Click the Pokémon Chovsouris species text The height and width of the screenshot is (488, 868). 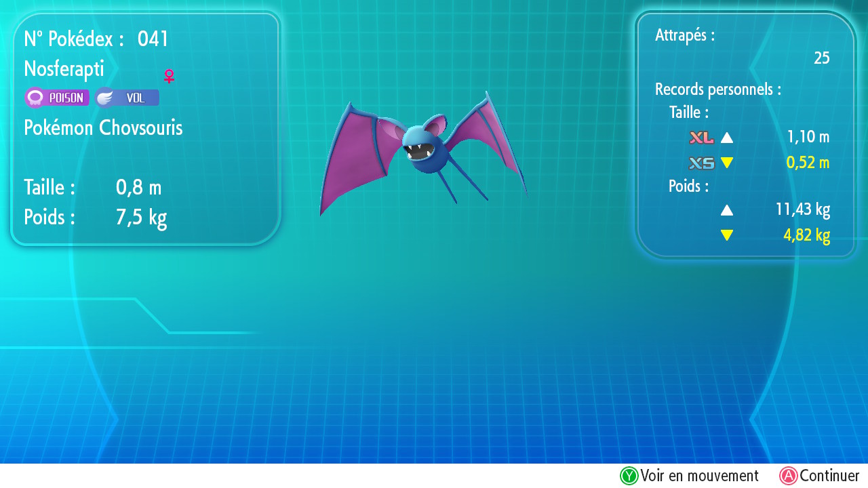(x=103, y=127)
